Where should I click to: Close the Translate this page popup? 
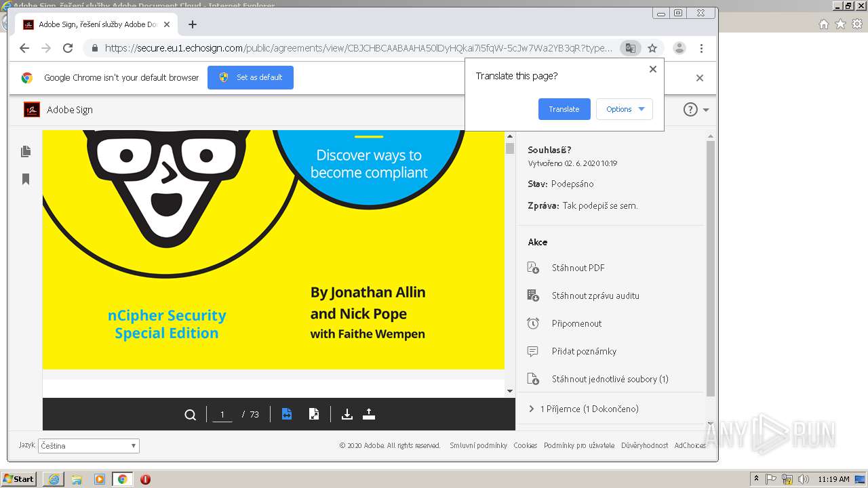tap(653, 69)
